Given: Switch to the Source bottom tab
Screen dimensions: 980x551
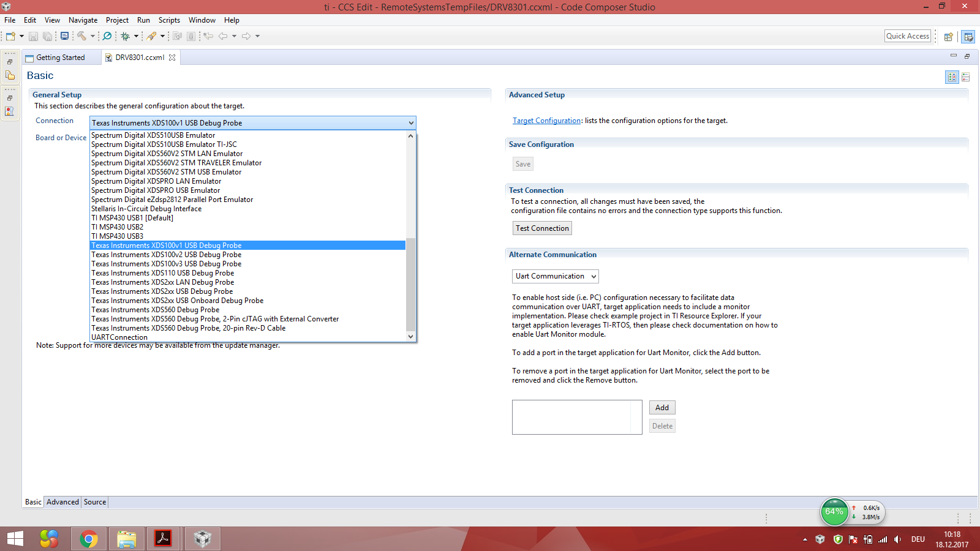Looking at the screenshot, I should (x=95, y=502).
